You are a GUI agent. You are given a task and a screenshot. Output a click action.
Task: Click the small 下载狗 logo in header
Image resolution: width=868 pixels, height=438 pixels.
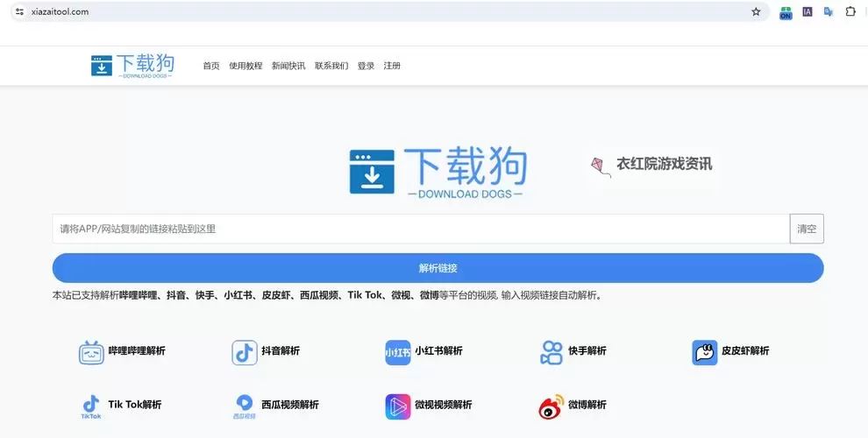(x=133, y=66)
